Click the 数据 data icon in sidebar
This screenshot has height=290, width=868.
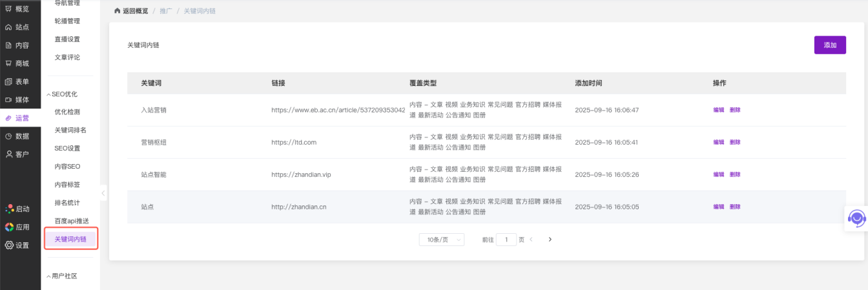point(8,136)
